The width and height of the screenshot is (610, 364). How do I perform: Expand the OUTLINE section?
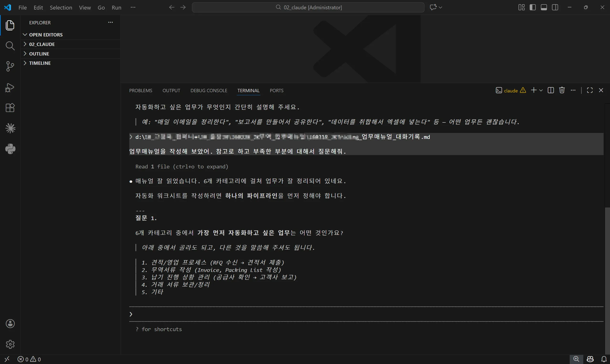pos(39,53)
